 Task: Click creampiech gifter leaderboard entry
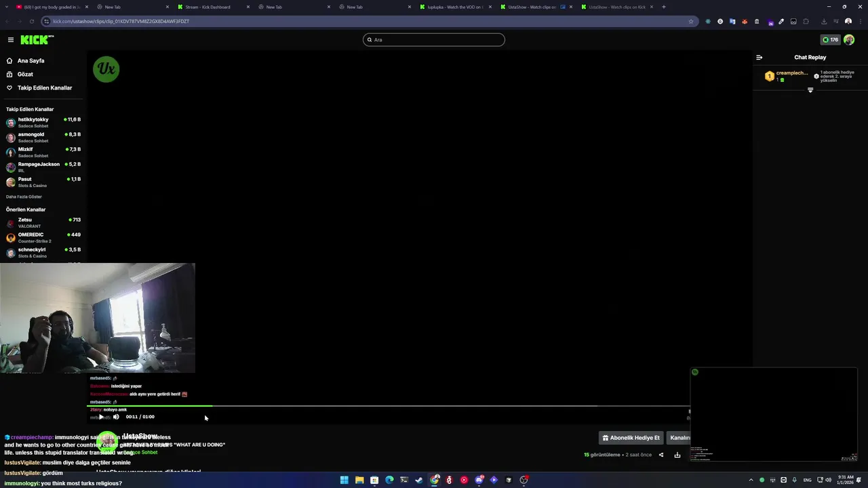click(787, 76)
